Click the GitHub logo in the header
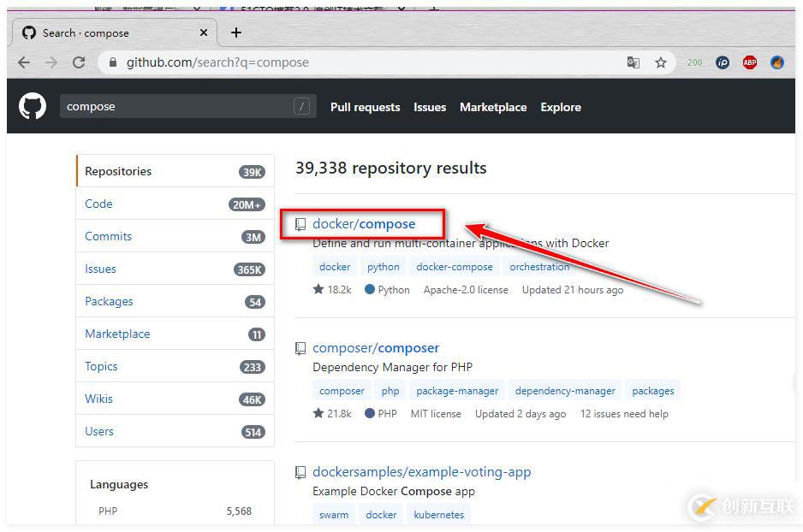803x532 pixels. [33, 106]
